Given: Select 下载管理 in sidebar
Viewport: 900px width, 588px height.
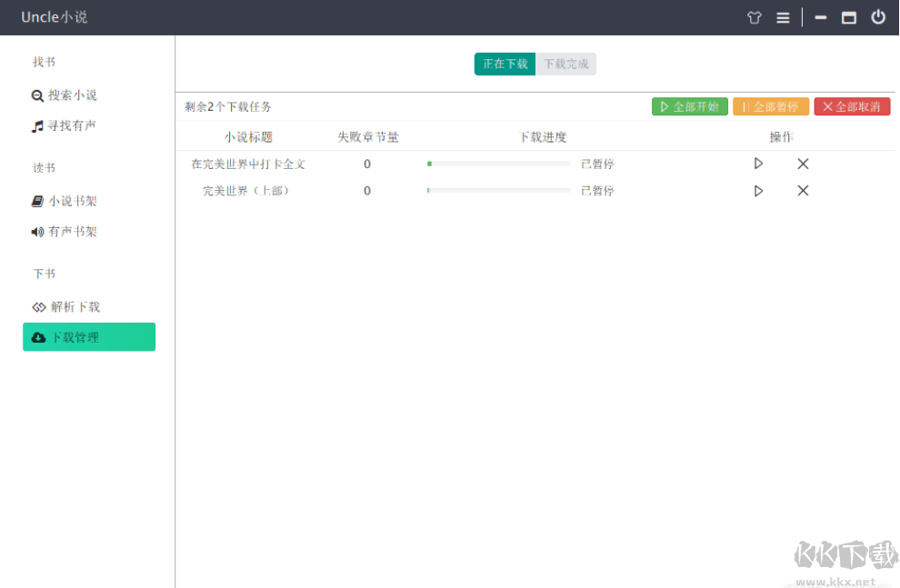Looking at the screenshot, I should point(89,337).
